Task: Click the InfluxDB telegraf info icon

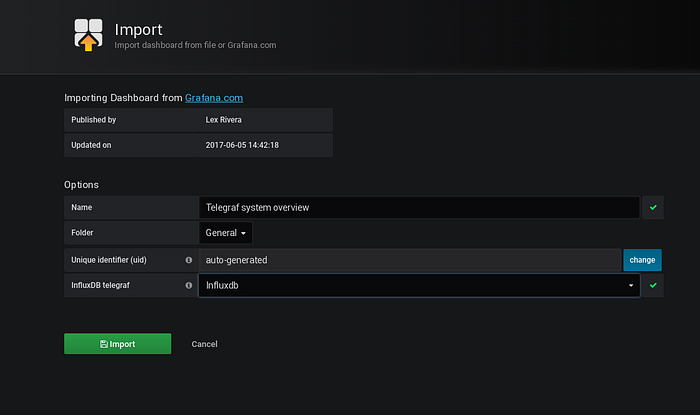Action: (188, 286)
